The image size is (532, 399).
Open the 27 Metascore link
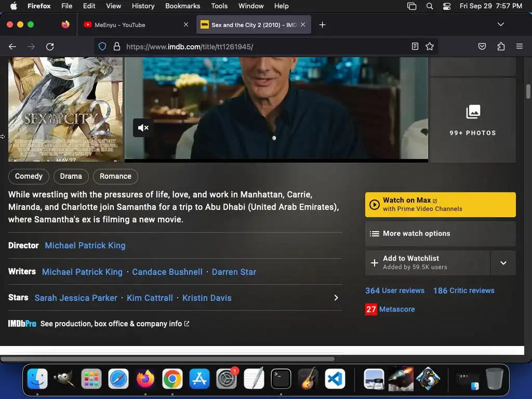(x=390, y=309)
